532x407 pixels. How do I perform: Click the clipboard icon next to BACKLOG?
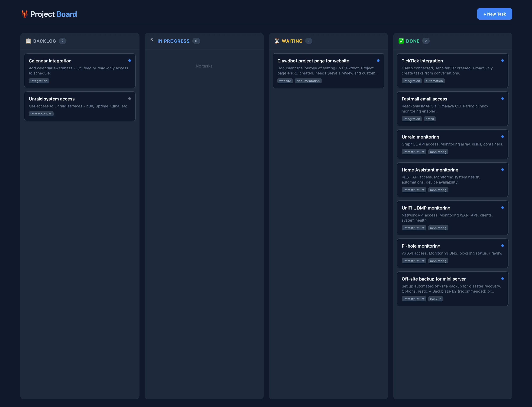29,41
